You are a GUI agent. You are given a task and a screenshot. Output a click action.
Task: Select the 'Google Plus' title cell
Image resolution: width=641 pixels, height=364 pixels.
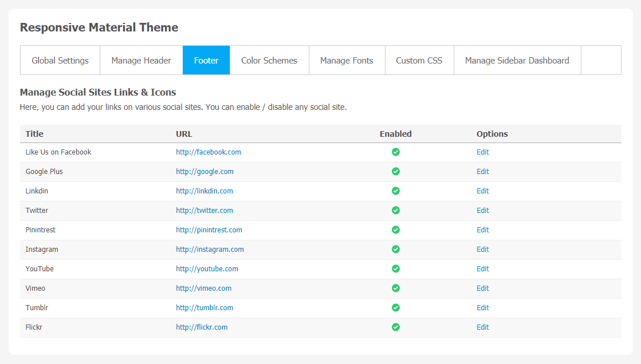pyautogui.click(x=44, y=172)
